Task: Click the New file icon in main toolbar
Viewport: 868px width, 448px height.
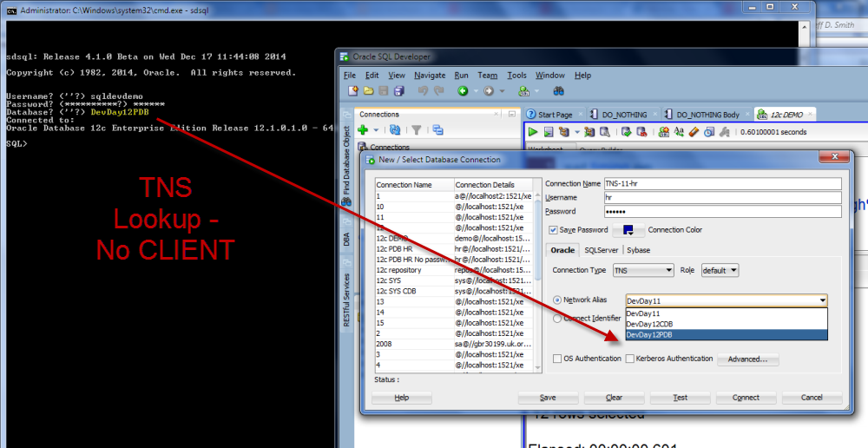Action: click(x=352, y=91)
